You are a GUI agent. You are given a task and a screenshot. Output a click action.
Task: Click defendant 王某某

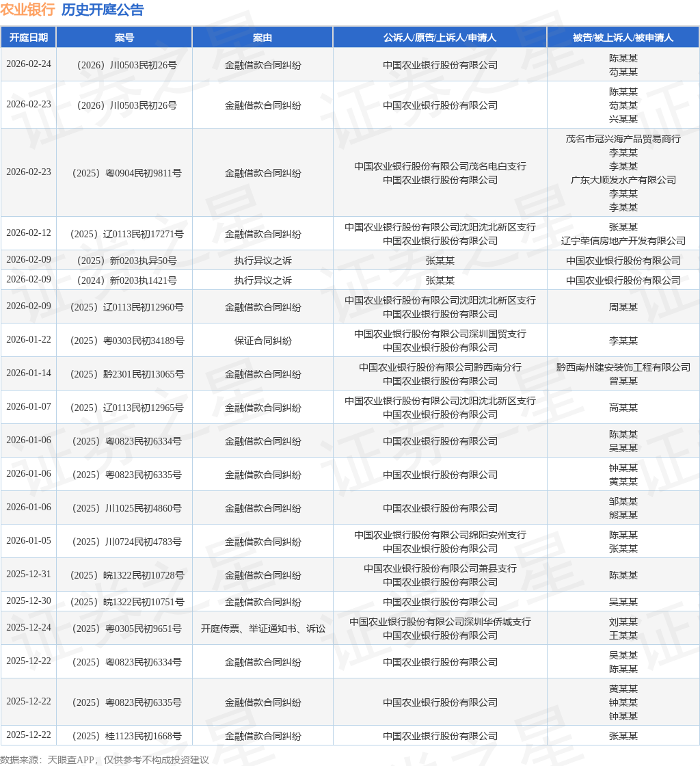click(x=623, y=635)
